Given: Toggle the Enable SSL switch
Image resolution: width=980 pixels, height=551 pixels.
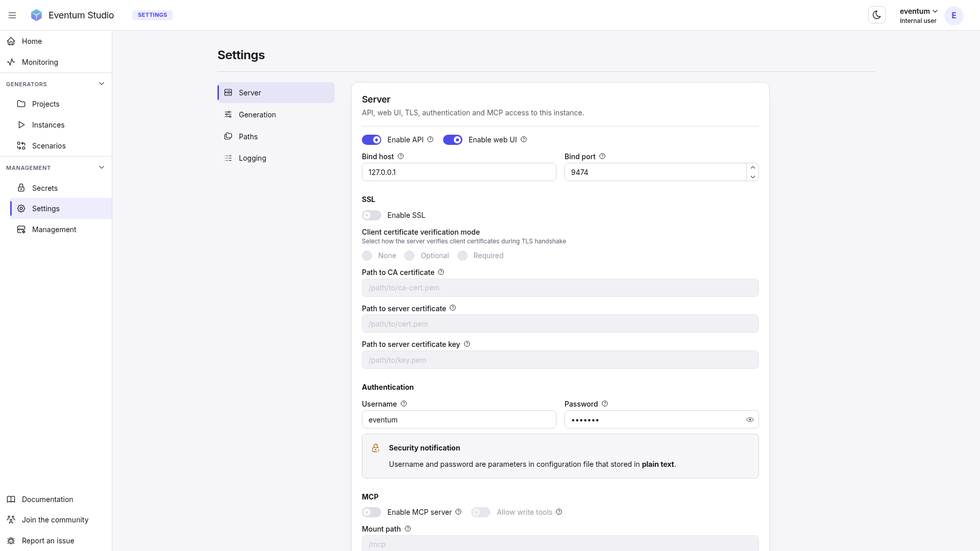Looking at the screenshot, I should [x=372, y=215].
